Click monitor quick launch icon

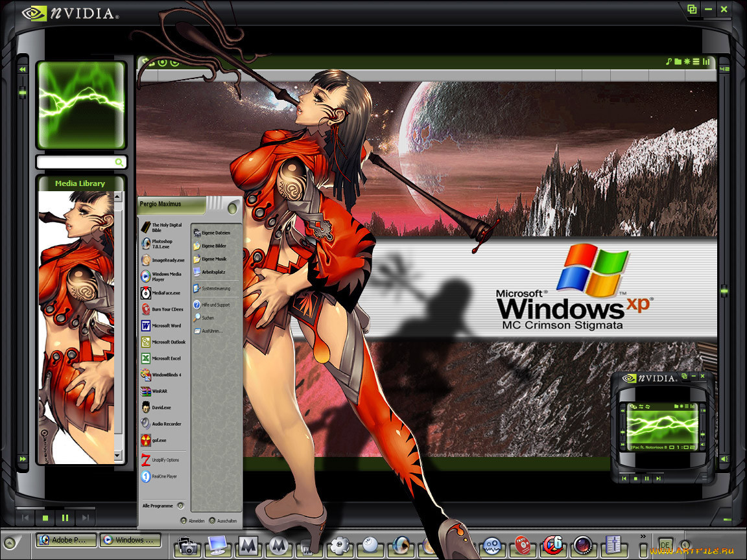(x=218, y=546)
